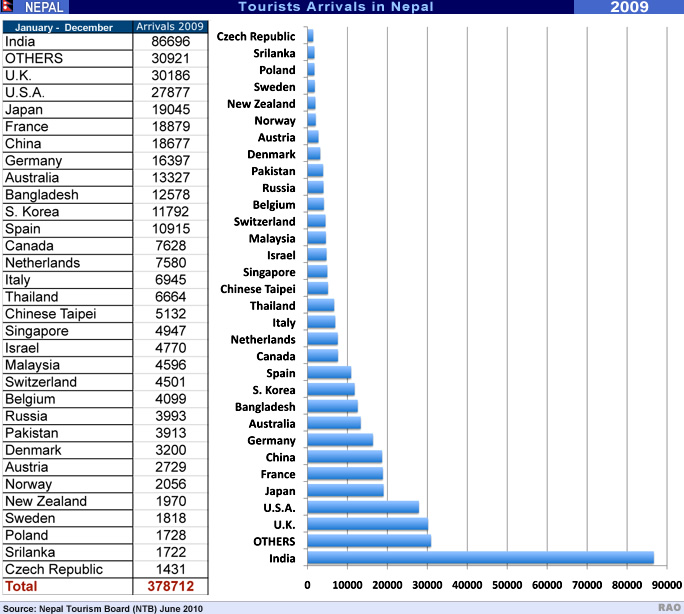Click the 50000 x-axis tick label
Viewport: 684px width, 614px height.
[507, 585]
